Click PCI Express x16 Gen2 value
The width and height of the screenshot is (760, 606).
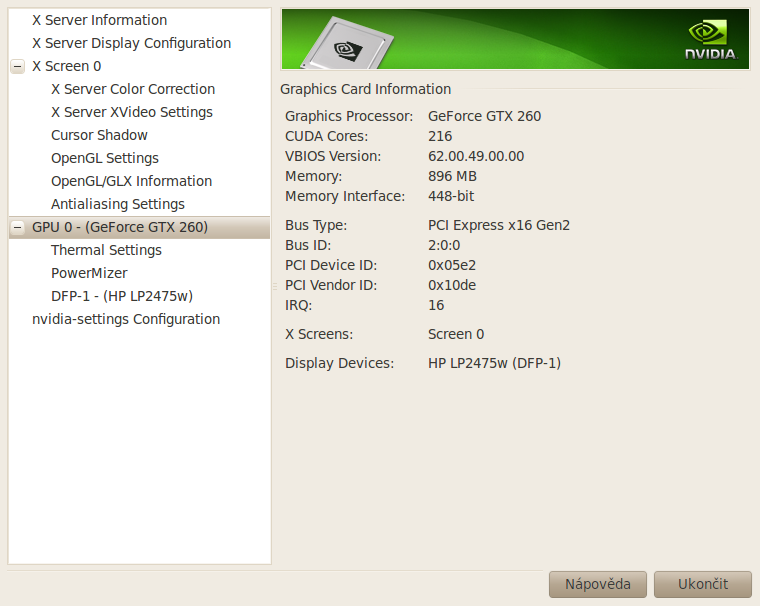click(499, 225)
